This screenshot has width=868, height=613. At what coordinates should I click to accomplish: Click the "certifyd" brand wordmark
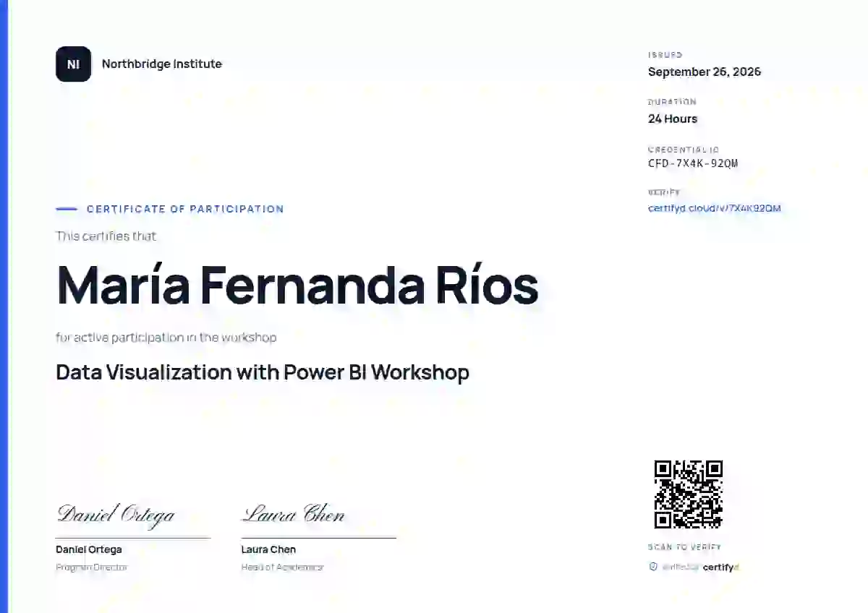point(720,567)
